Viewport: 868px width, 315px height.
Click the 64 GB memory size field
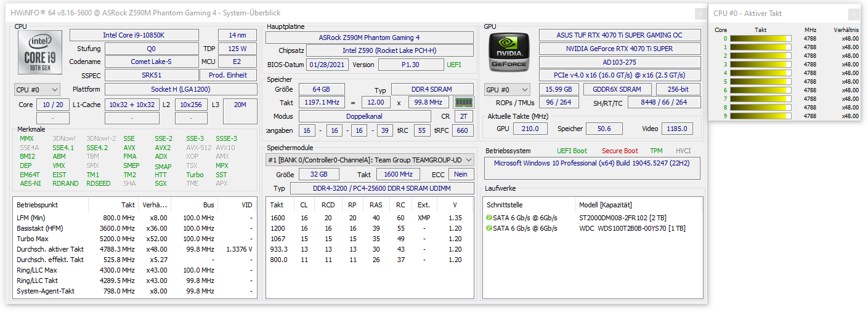click(x=320, y=89)
